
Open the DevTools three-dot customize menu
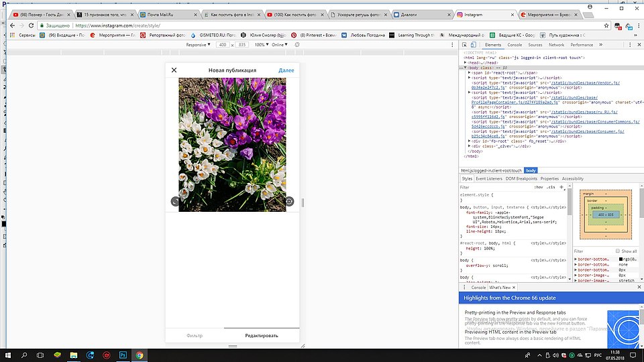click(x=631, y=45)
